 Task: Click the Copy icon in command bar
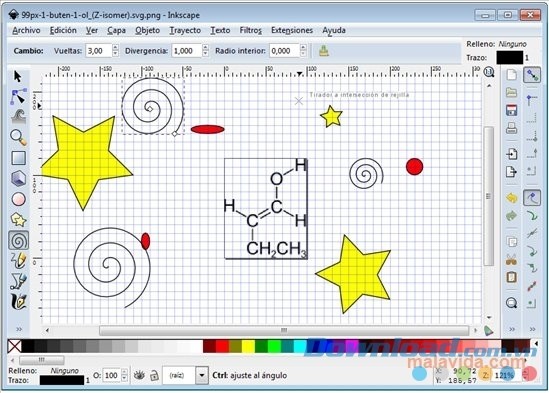(512, 242)
